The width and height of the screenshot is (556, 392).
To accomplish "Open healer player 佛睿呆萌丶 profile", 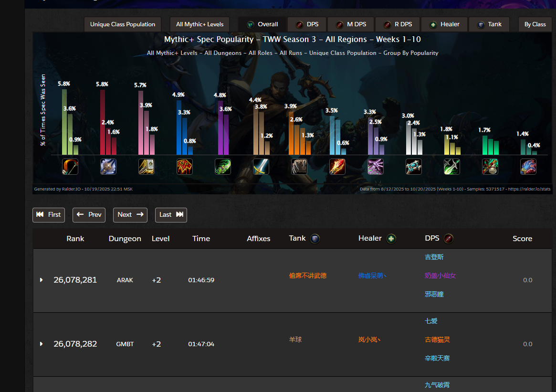I will pyautogui.click(x=372, y=275).
